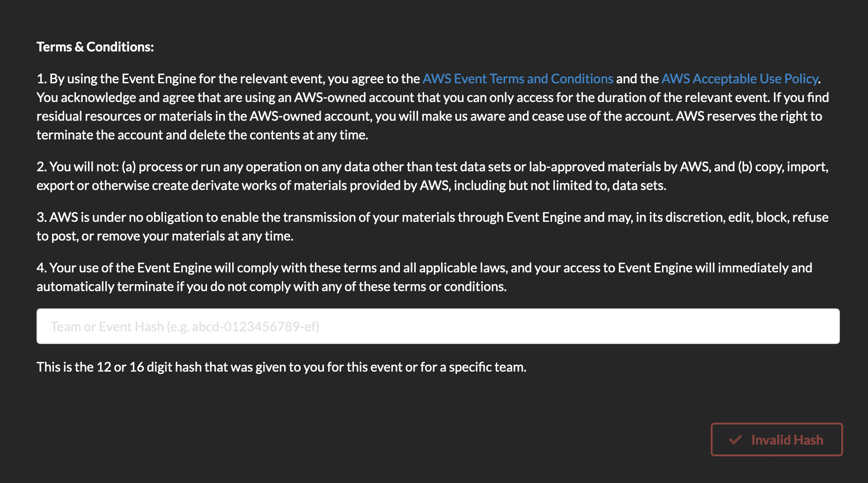
Task: Select the Terms & Conditions heading
Action: (95, 47)
